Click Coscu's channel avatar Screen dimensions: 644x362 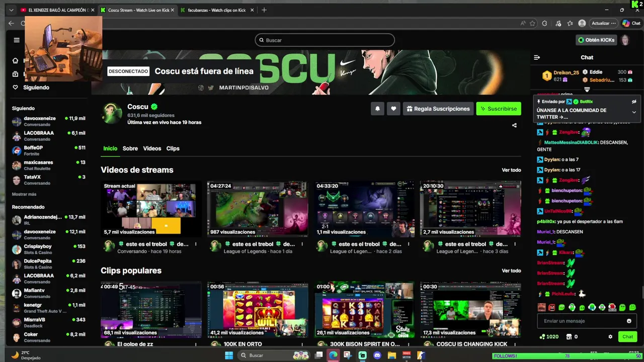tap(112, 114)
